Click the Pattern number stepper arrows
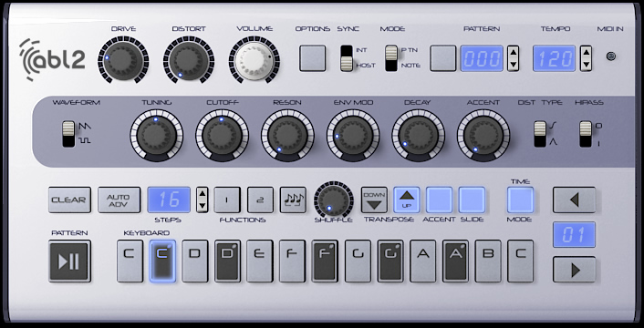The height and width of the screenshot is (328, 644). pos(513,58)
